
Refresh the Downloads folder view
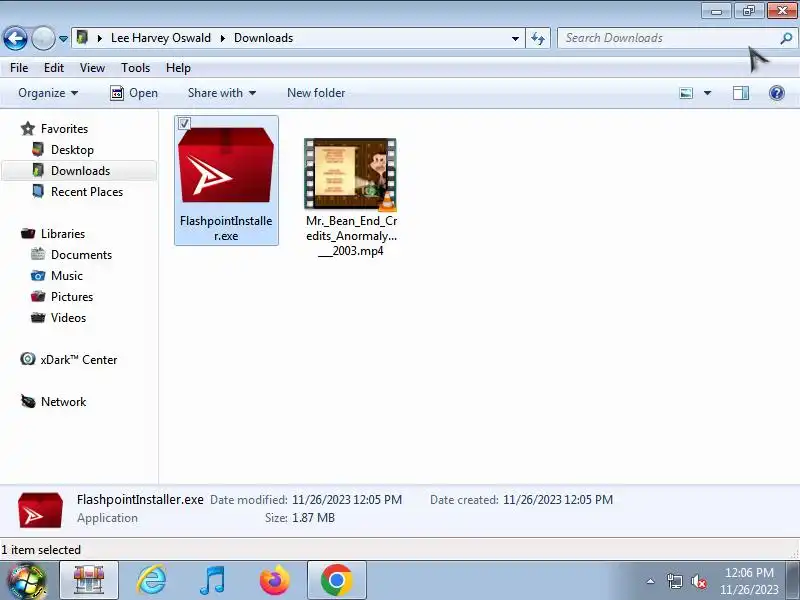(x=538, y=38)
